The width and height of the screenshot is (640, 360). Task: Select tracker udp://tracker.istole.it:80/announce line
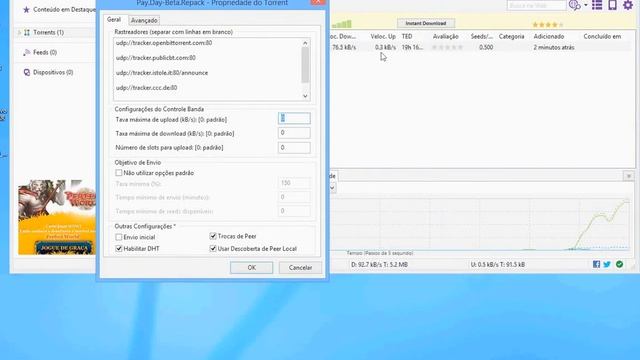pyautogui.click(x=162, y=73)
